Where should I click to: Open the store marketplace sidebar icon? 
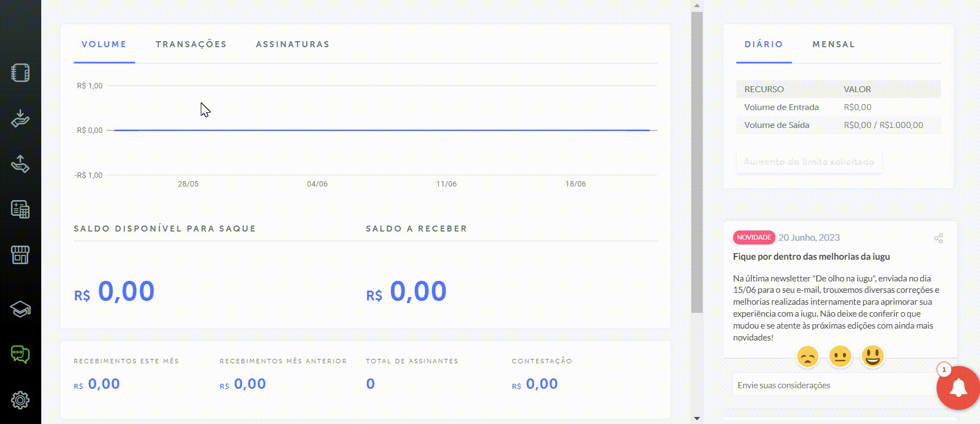[x=20, y=255]
